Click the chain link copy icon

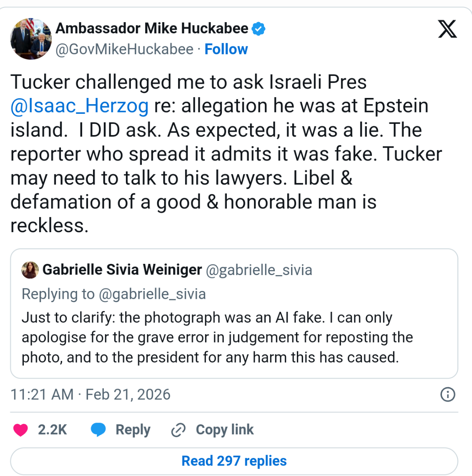click(x=178, y=430)
